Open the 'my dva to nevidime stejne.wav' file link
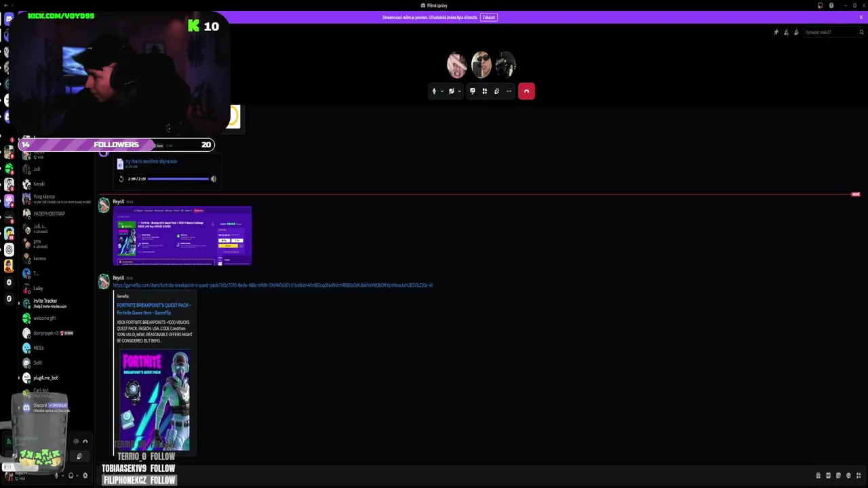This screenshot has height=488, width=868. [x=151, y=161]
